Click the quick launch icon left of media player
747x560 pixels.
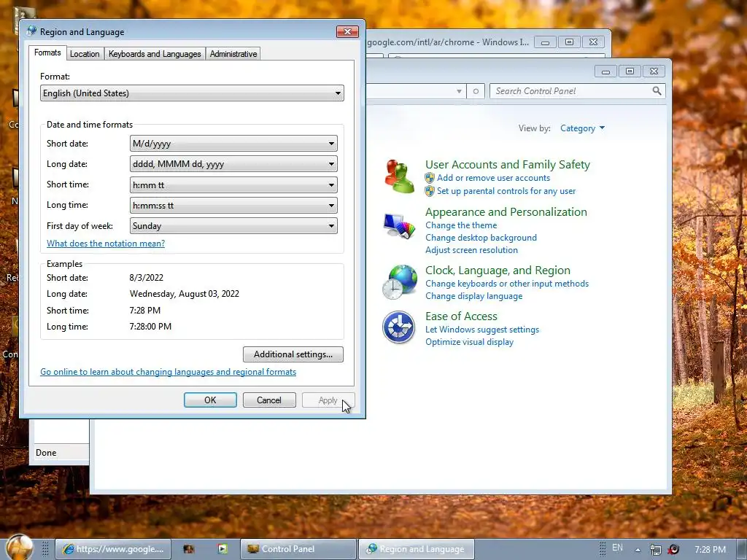[189, 549]
